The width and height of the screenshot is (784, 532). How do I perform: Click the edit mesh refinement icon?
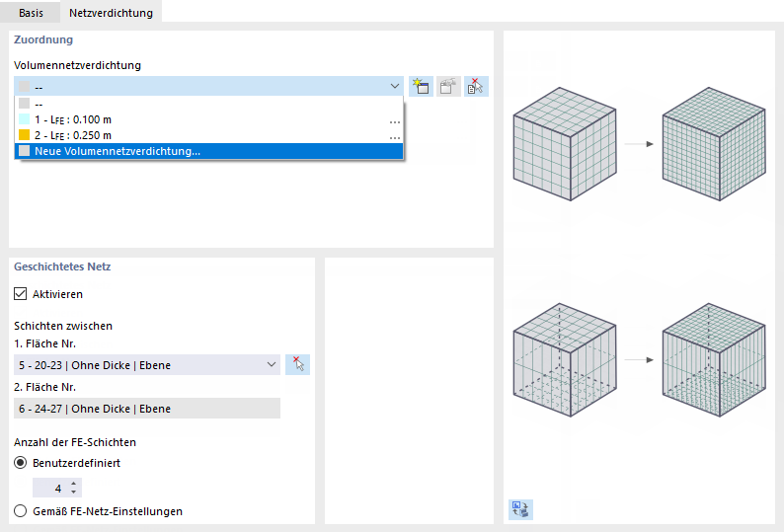(x=449, y=86)
